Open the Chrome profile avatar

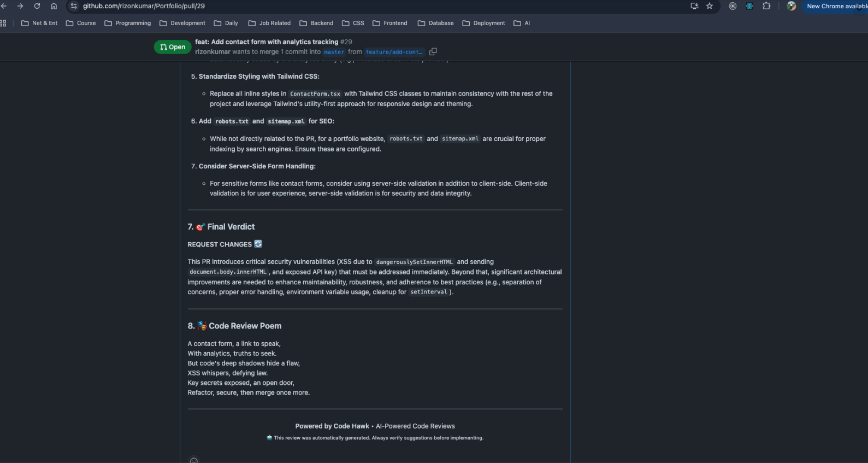click(791, 6)
